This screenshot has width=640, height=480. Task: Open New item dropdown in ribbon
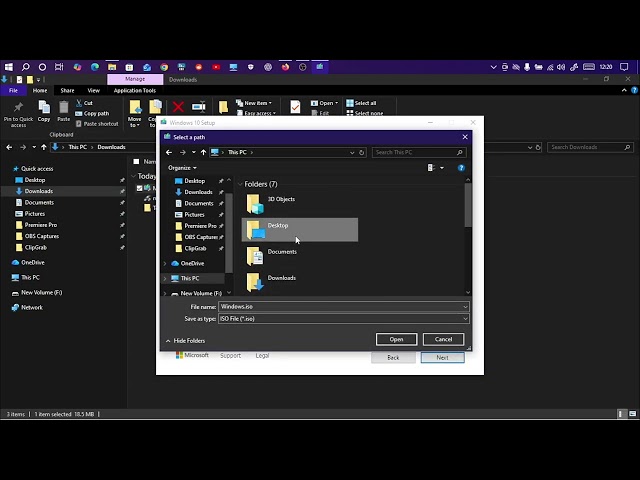(x=253, y=103)
